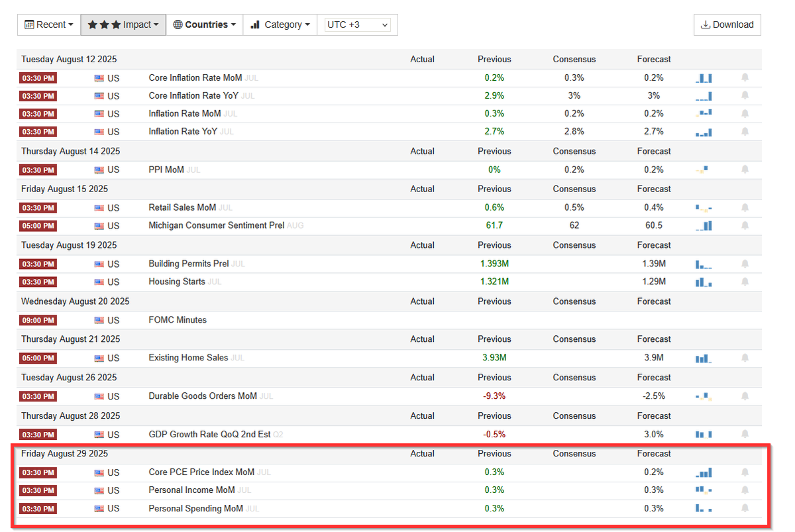Open the FOMC Minutes event link

tap(178, 320)
